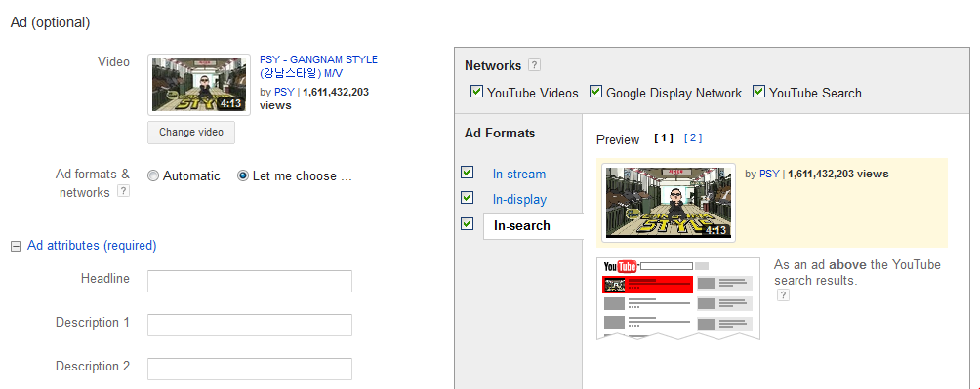This screenshot has width=980, height=389.
Task: Toggle the Google Display Network checkbox
Action: (595, 92)
